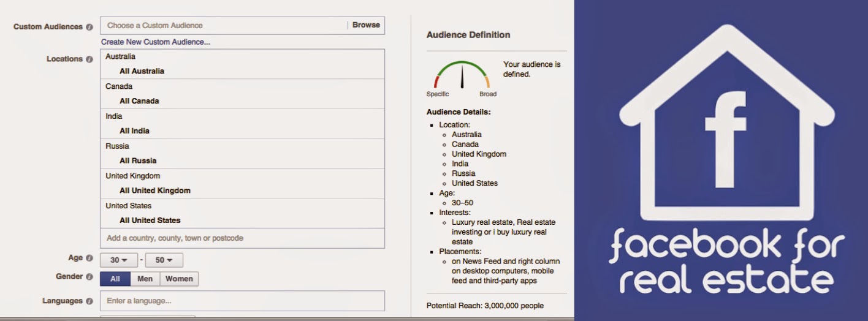Select the Men gender option
This screenshot has width=868, height=321.
coord(145,279)
